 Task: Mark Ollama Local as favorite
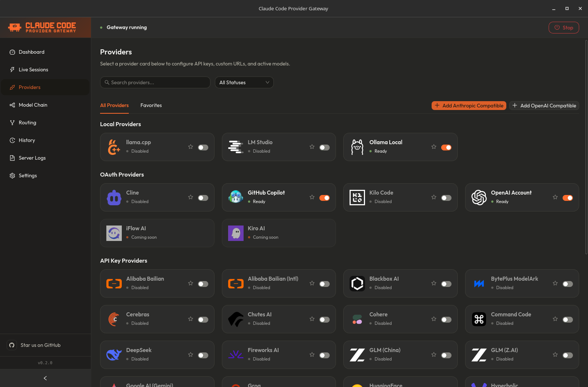[434, 147]
